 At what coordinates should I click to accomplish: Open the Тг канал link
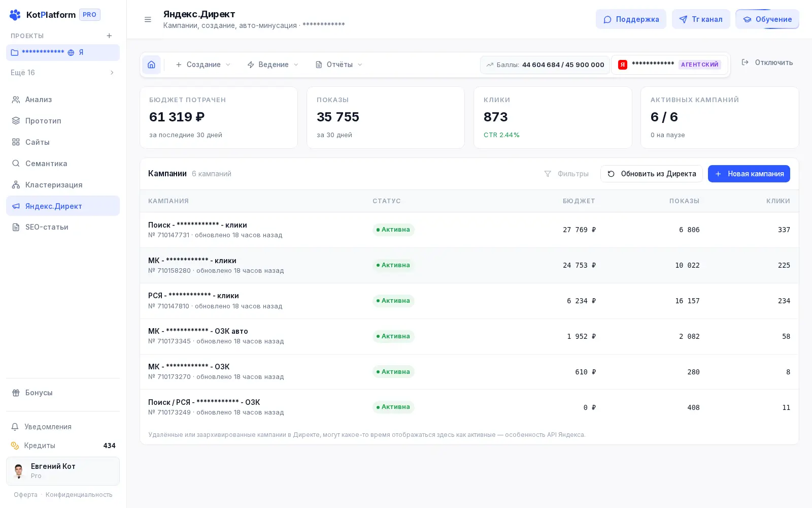[701, 19]
